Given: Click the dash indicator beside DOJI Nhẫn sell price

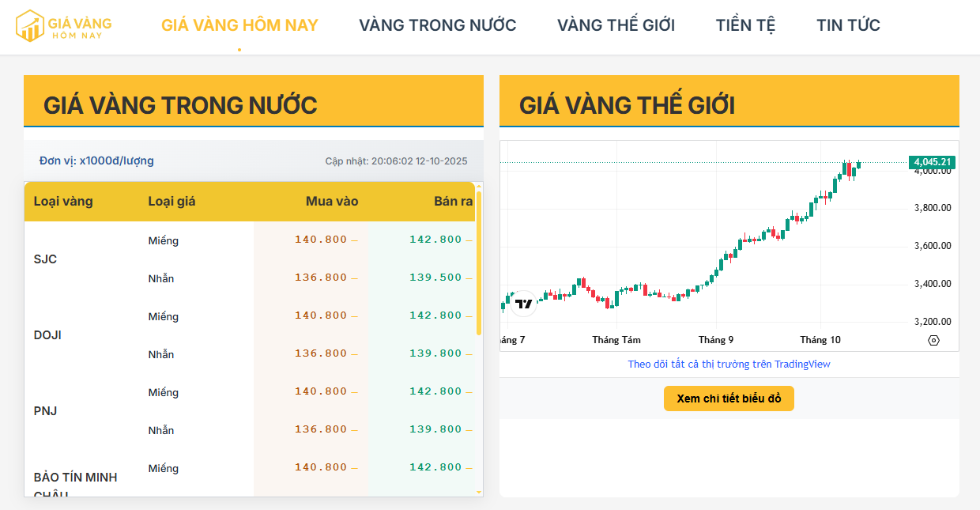Looking at the screenshot, I should [469, 354].
